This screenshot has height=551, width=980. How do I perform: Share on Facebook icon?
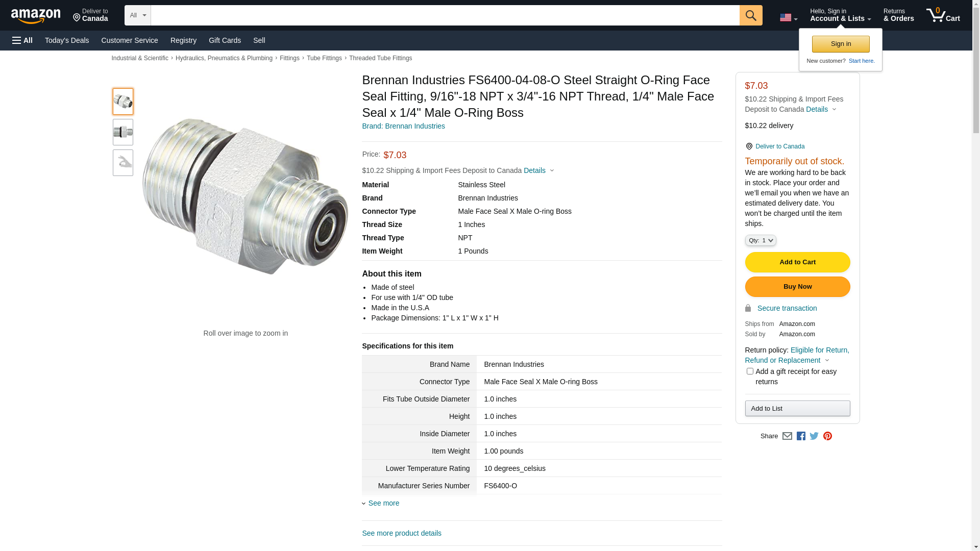801,436
